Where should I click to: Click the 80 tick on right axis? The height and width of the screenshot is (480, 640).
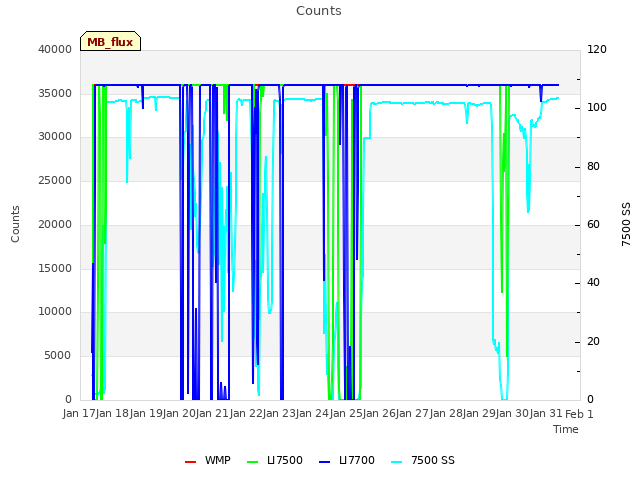[x=593, y=167]
